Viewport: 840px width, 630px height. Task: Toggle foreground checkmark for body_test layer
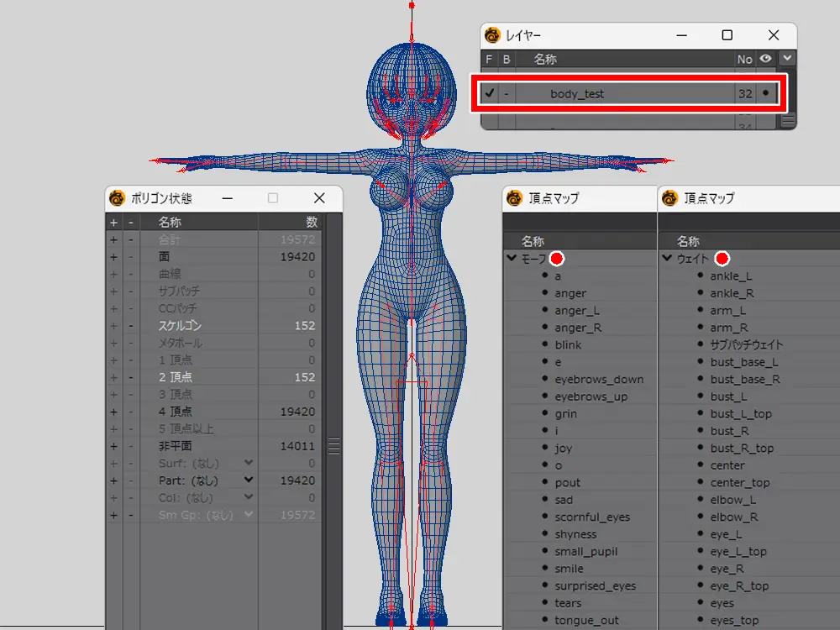point(489,93)
